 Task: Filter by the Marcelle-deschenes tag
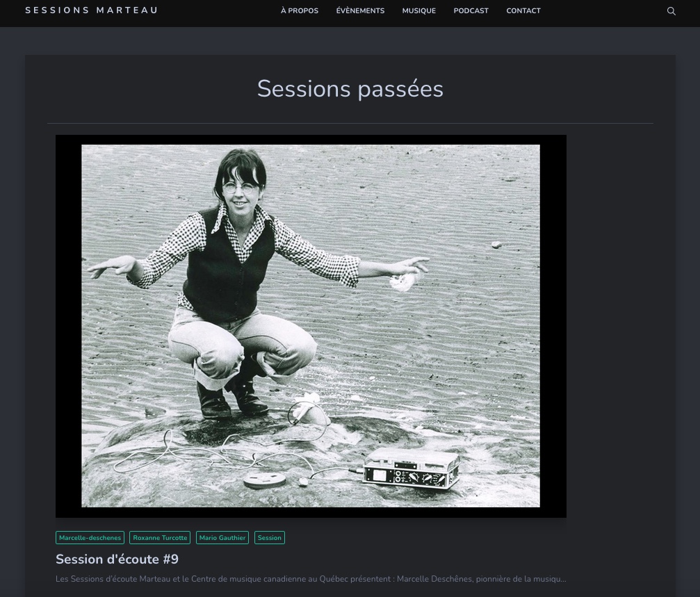[x=90, y=538]
